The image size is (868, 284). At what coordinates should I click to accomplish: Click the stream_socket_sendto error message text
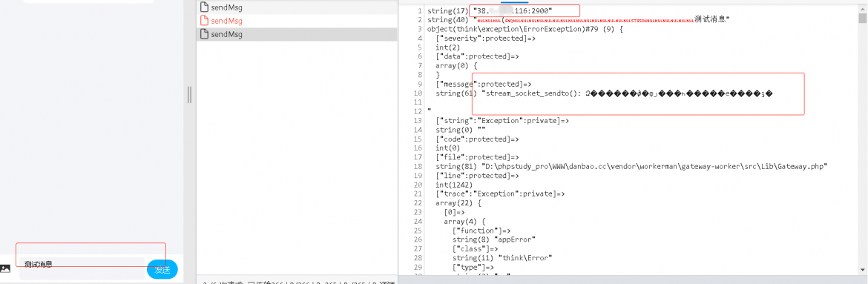(x=626, y=93)
